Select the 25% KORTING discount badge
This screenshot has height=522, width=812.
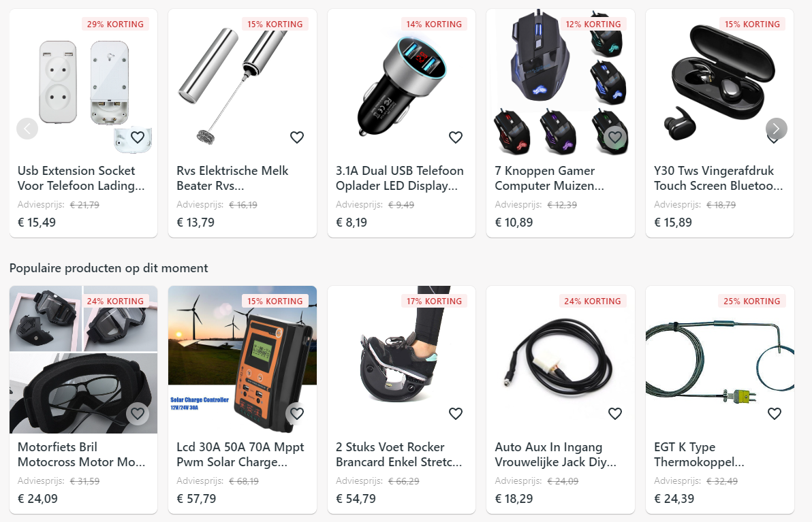point(752,301)
